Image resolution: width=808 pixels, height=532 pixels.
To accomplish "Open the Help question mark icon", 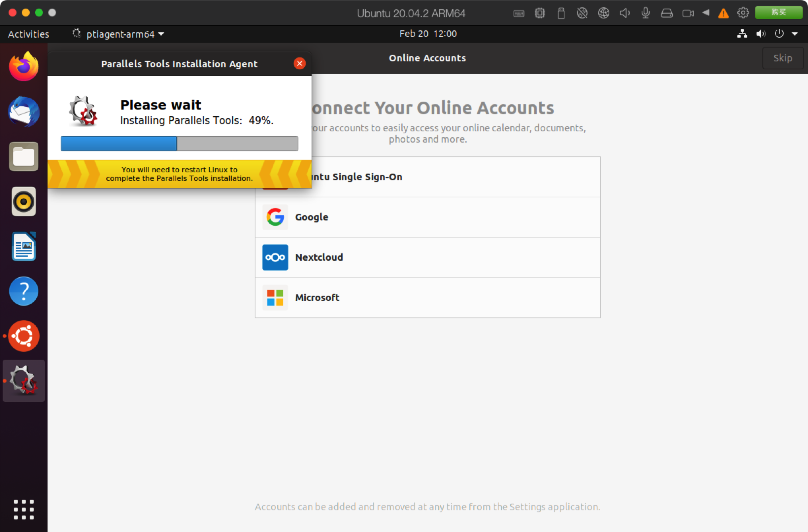I will click(x=23, y=291).
